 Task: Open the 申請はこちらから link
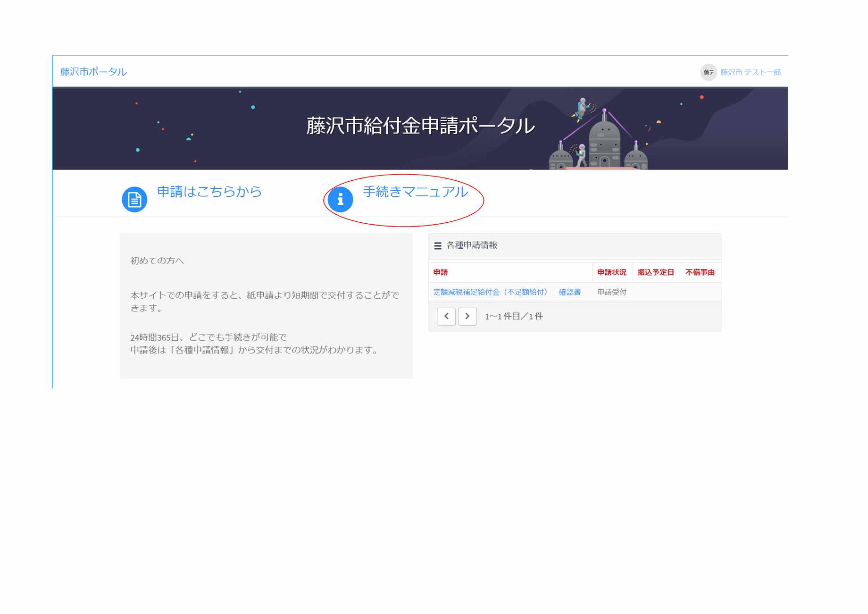tap(209, 192)
